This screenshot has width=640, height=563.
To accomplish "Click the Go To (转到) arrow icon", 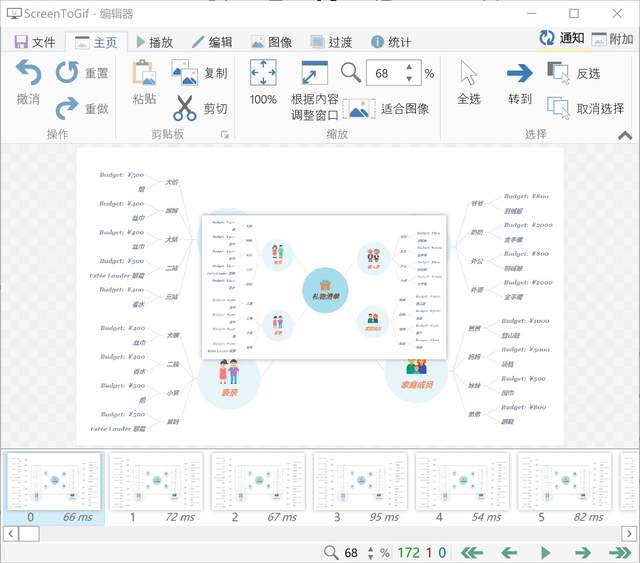I will tap(520, 73).
